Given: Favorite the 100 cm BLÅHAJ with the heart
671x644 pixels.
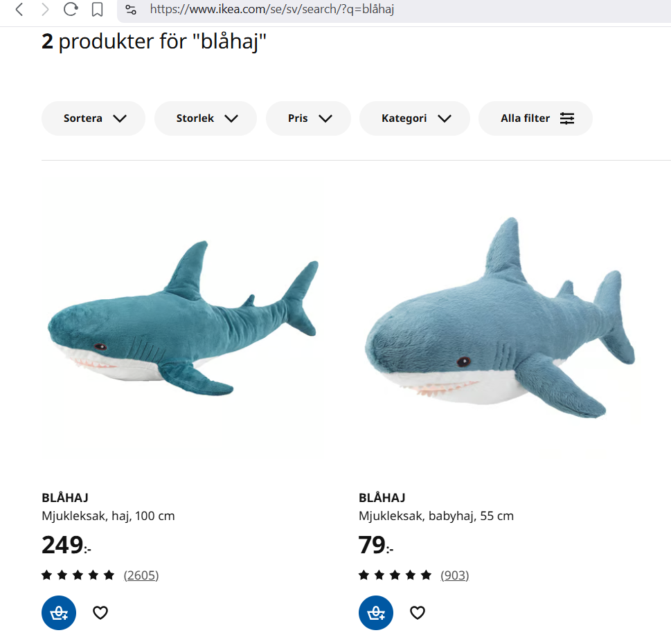Looking at the screenshot, I should pyautogui.click(x=100, y=613).
